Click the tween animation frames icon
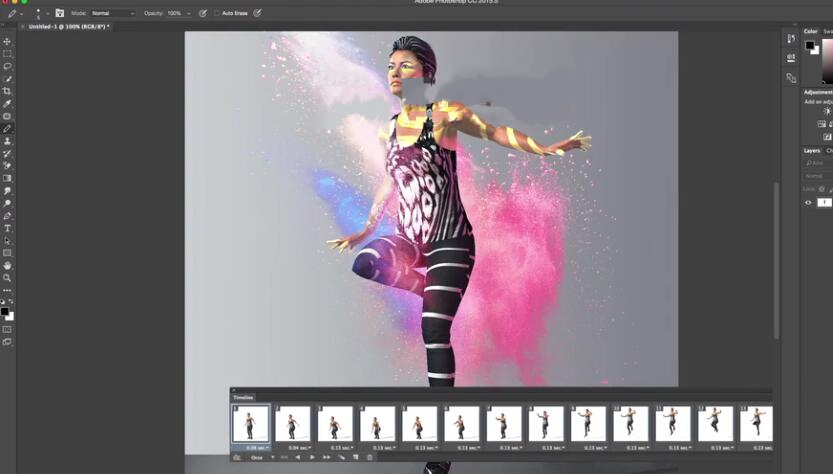Image resolution: width=833 pixels, height=474 pixels. pos(341,457)
